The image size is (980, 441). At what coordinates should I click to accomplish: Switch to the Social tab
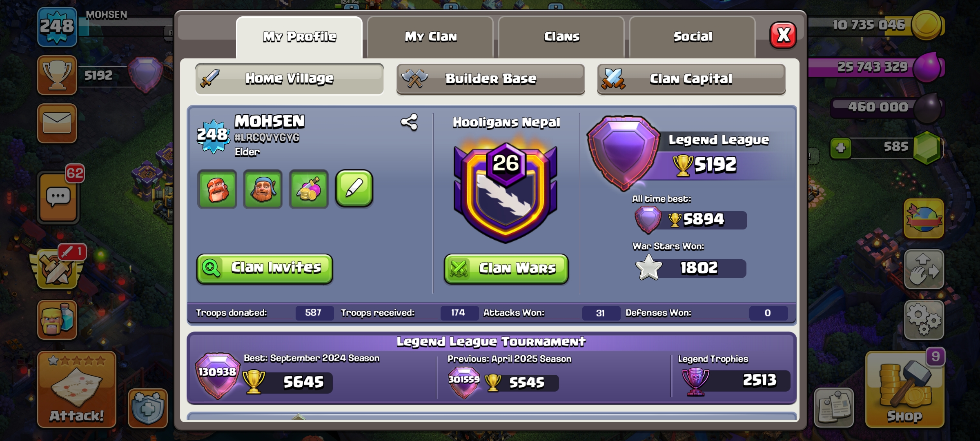coord(693,37)
